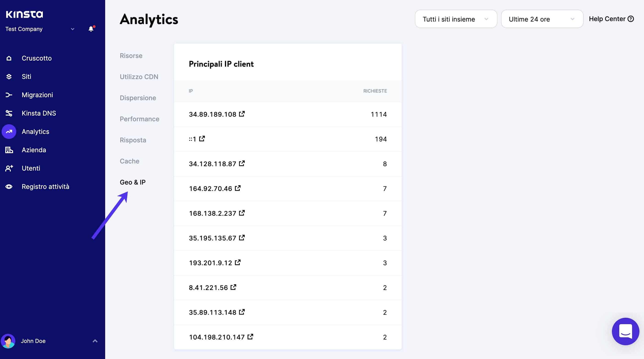Image resolution: width=644 pixels, height=359 pixels.
Task: Click the Kinsta logo
Action: click(25, 14)
